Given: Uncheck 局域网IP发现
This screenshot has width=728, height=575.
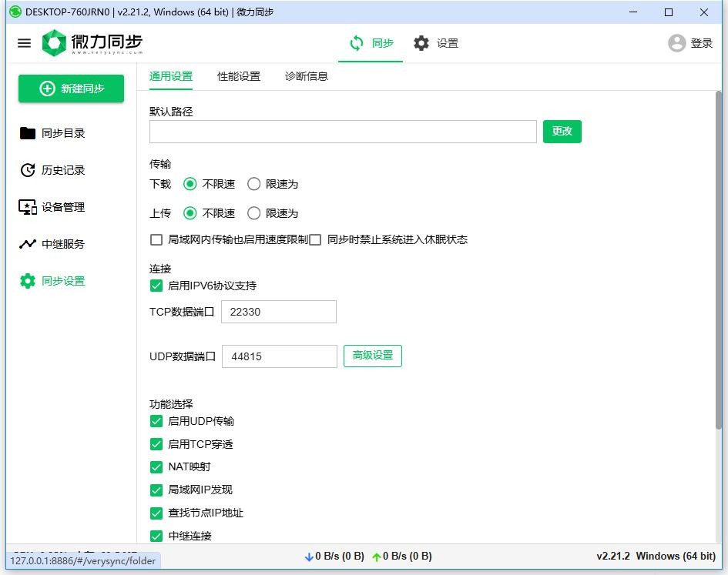Looking at the screenshot, I should click(156, 490).
